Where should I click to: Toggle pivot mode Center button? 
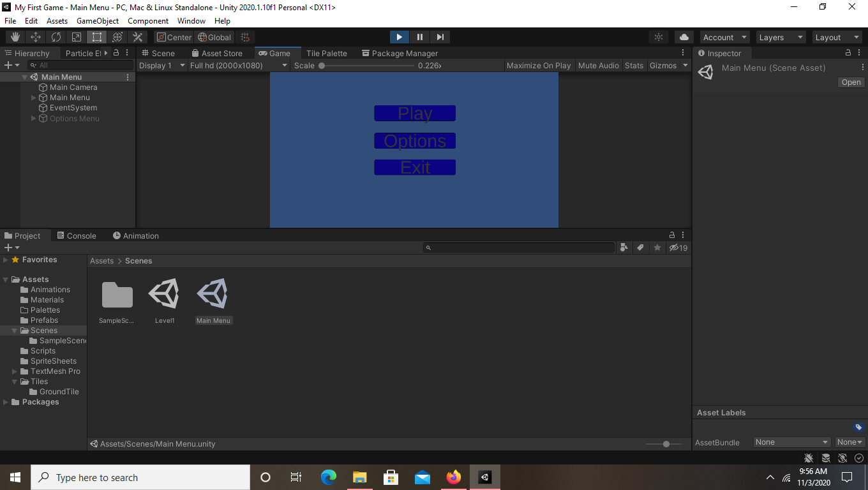174,37
